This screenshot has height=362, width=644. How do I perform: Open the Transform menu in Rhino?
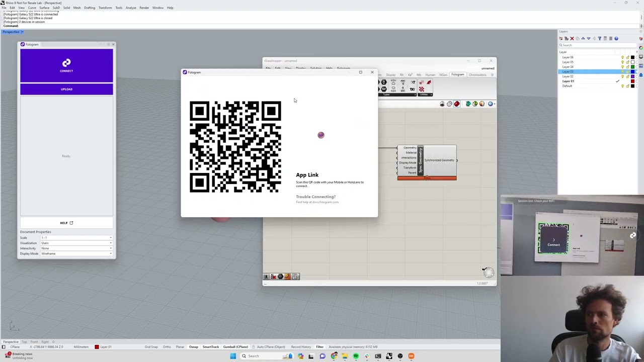(x=105, y=8)
